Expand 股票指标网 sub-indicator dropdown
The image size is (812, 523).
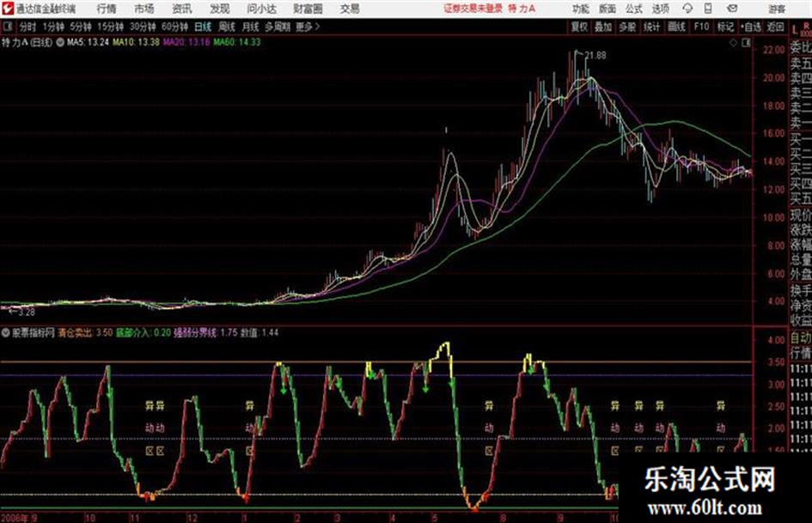point(6,333)
